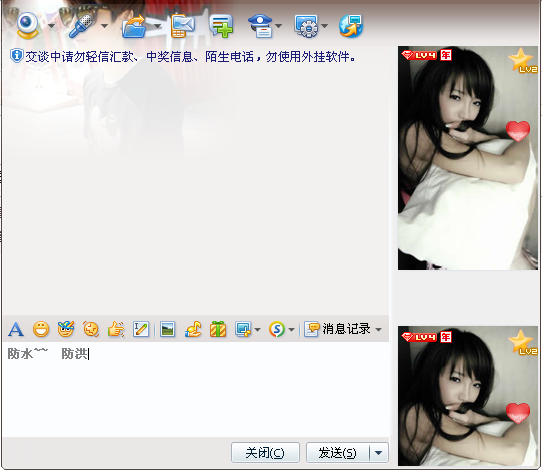This screenshot has width=542, height=471.
Task: Create a group discussion with green plus icon
Action: point(221,26)
